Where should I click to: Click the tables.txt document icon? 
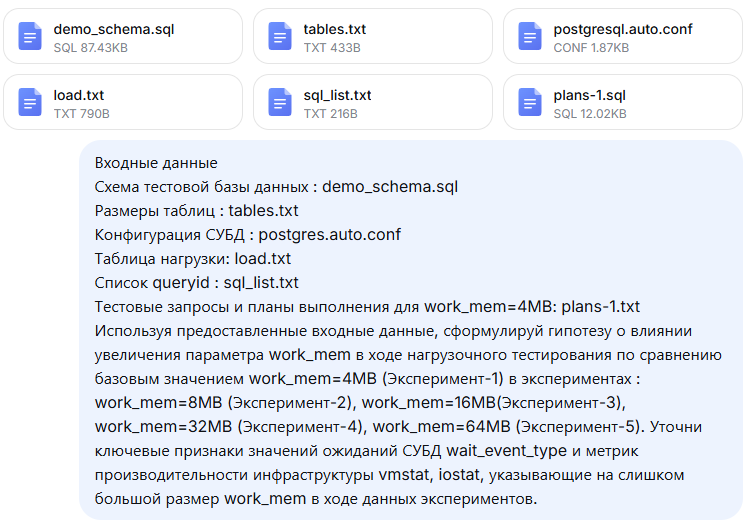pyautogui.click(x=280, y=36)
